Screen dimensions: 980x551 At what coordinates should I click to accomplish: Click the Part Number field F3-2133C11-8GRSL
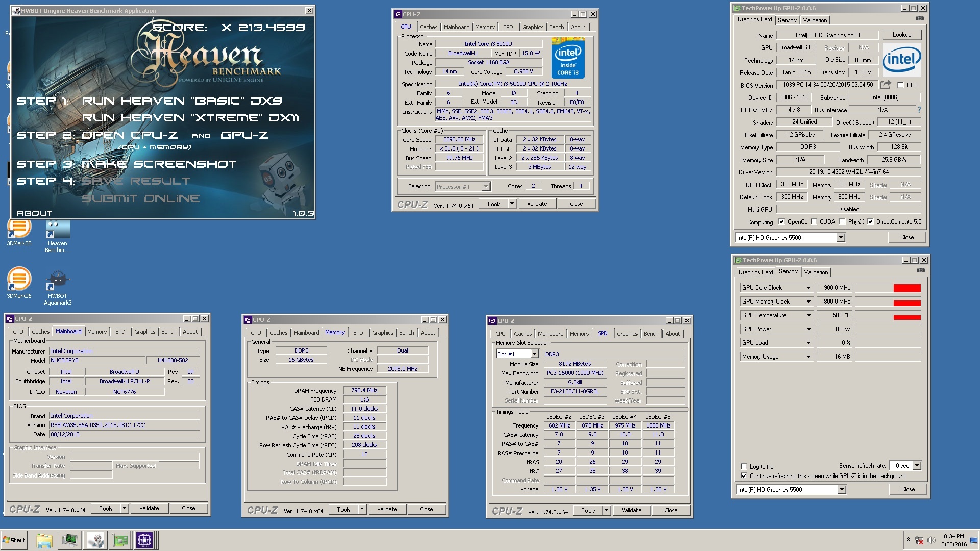pyautogui.click(x=575, y=392)
